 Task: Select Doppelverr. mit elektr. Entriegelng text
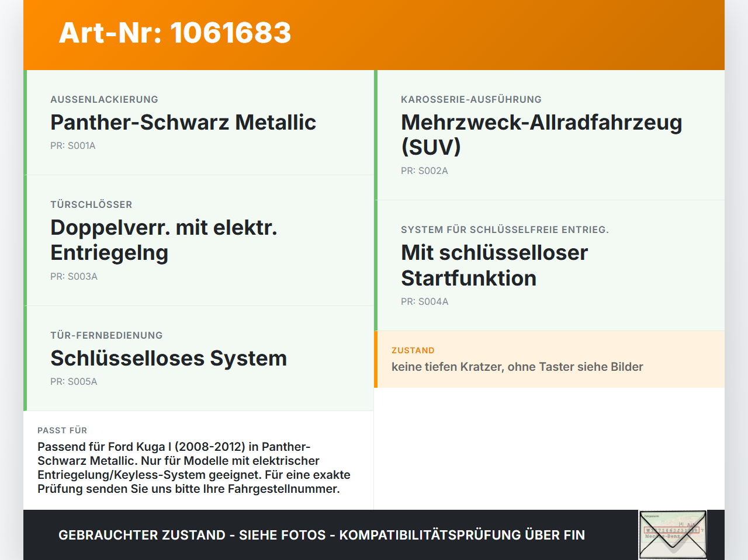point(164,240)
